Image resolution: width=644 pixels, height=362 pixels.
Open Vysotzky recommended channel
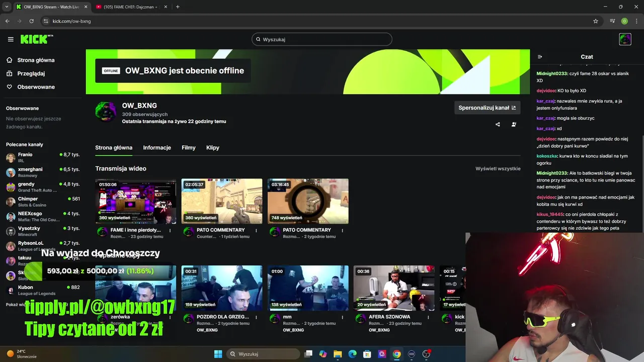(x=43, y=231)
